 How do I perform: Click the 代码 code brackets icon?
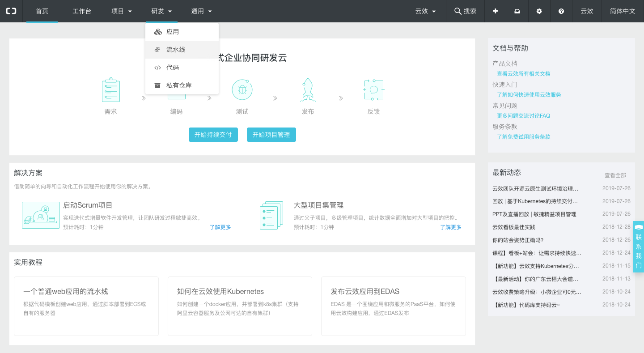157,68
